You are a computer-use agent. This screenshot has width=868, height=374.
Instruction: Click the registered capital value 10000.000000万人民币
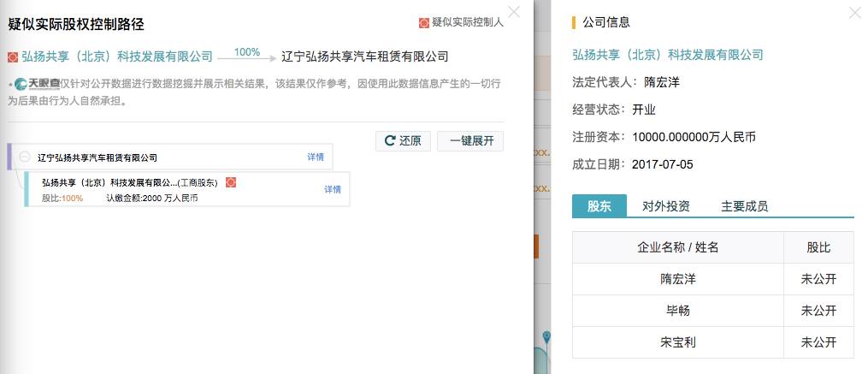[694, 137]
